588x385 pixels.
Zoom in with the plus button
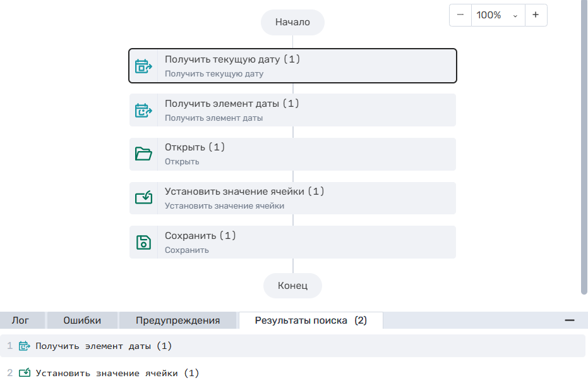[536, 15]
